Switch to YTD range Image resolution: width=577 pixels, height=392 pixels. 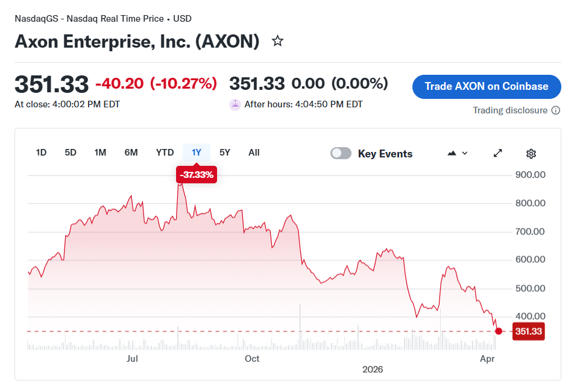click(165, 153)
